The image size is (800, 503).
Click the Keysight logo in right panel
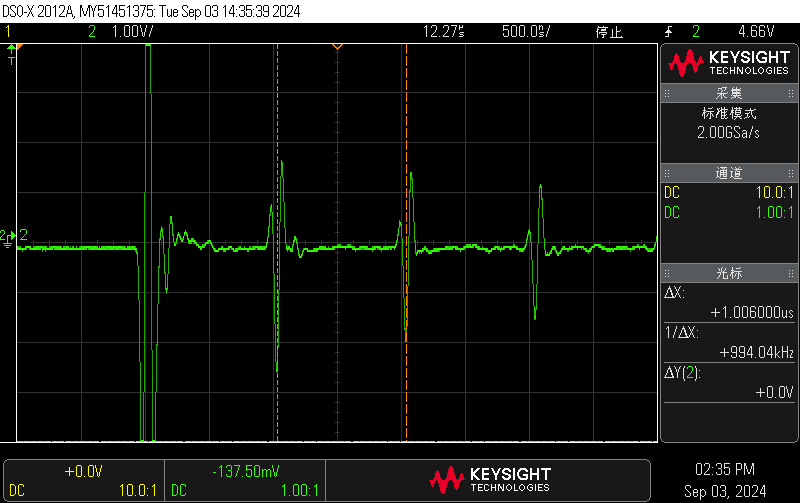coord(729,64)
